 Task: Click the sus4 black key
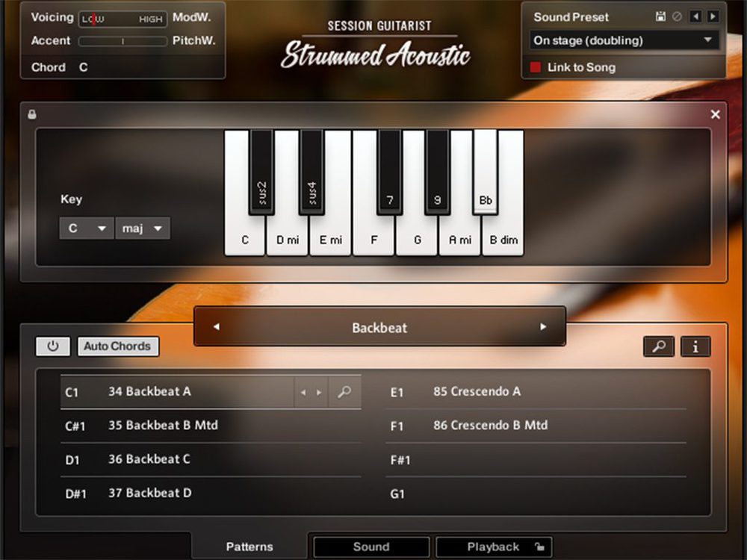(x=311, y=172)
